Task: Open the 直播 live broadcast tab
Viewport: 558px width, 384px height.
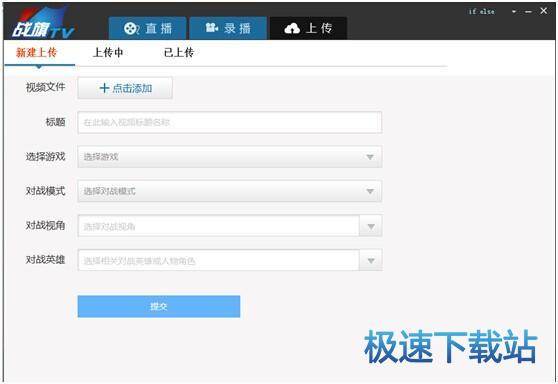Action: point(147,28)
